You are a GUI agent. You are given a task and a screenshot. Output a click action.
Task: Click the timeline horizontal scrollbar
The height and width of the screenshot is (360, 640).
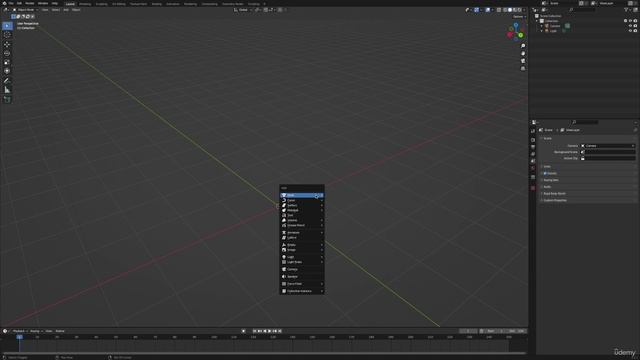(264, 353)
